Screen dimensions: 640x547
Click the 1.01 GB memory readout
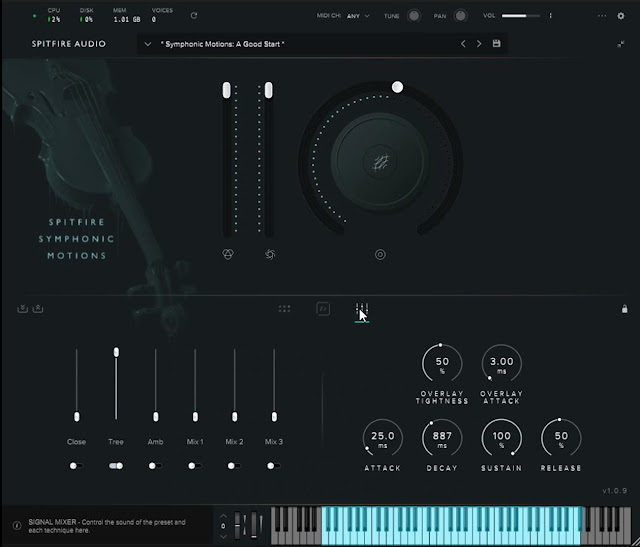tap(127, 19)
